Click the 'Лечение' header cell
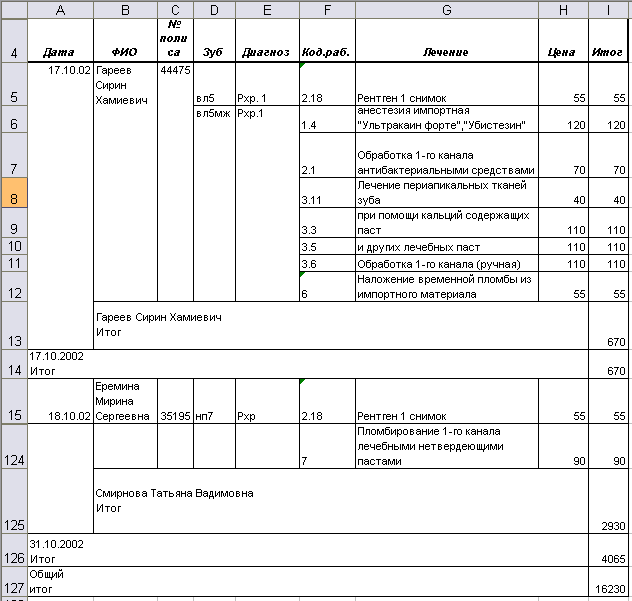 (447, 40)
